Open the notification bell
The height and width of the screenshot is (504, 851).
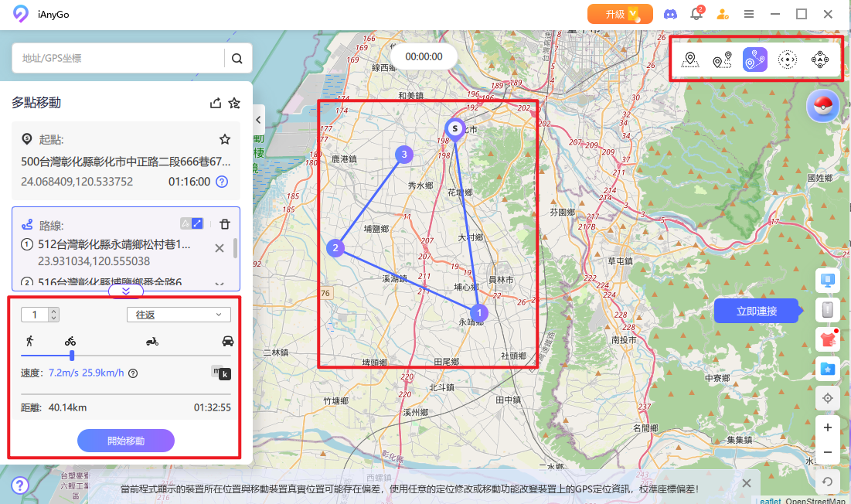point(696,14)
